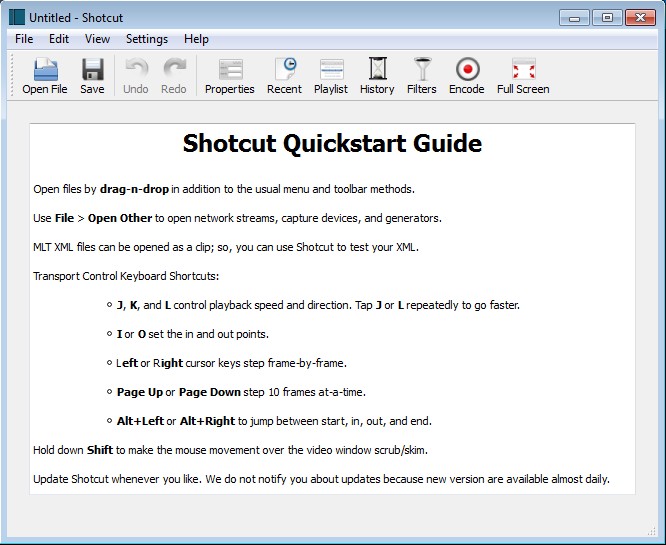Open the Filters funnel panel
This screenshot has width=666, height=545.
click(421, 76)
